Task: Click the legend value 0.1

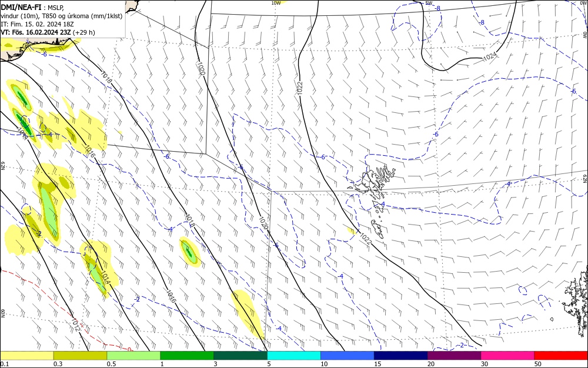Action: coord(5,364)
